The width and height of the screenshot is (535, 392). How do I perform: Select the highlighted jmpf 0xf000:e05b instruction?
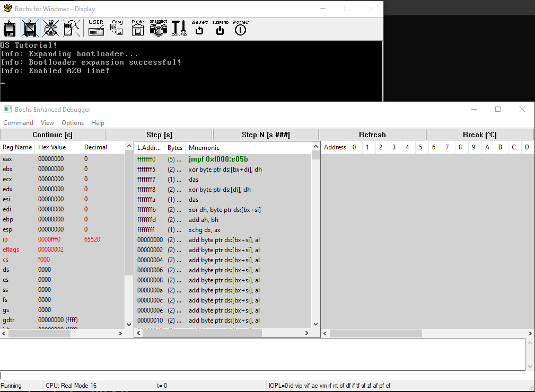pyautogui.click(x=223, y=158)
